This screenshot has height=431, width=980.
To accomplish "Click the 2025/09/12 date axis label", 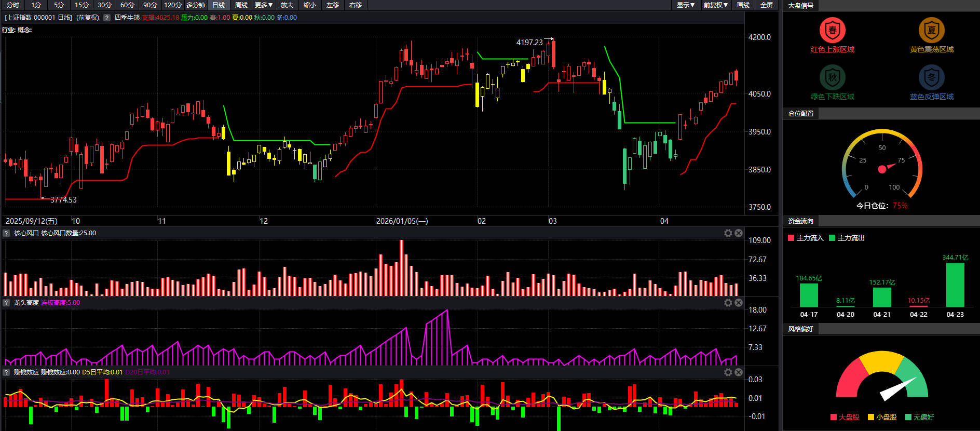I will coord(32,221).
